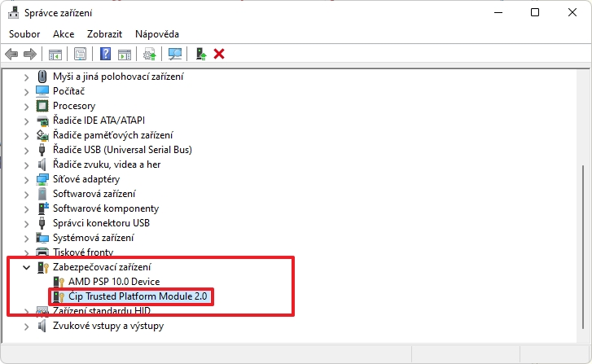Click the Správce zařízení title bar icon

click(x=13, y=12)
